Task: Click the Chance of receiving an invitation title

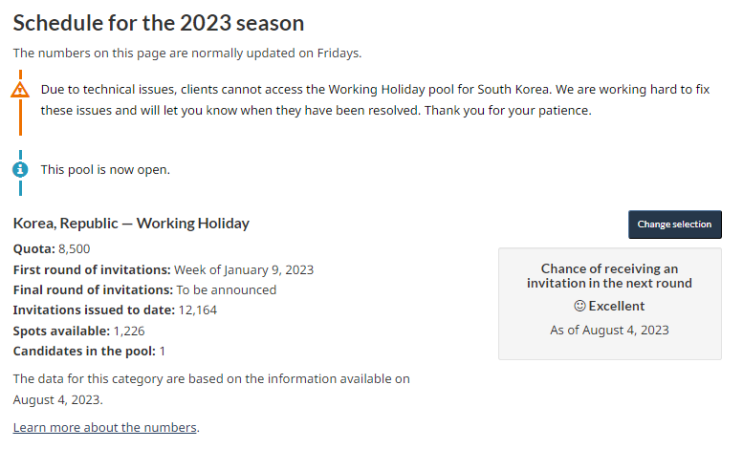Action: click(x=609, y=275)
